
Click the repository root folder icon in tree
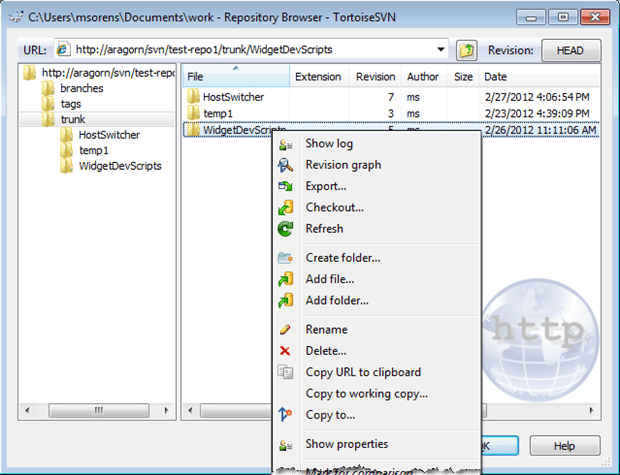click(30, 73)
